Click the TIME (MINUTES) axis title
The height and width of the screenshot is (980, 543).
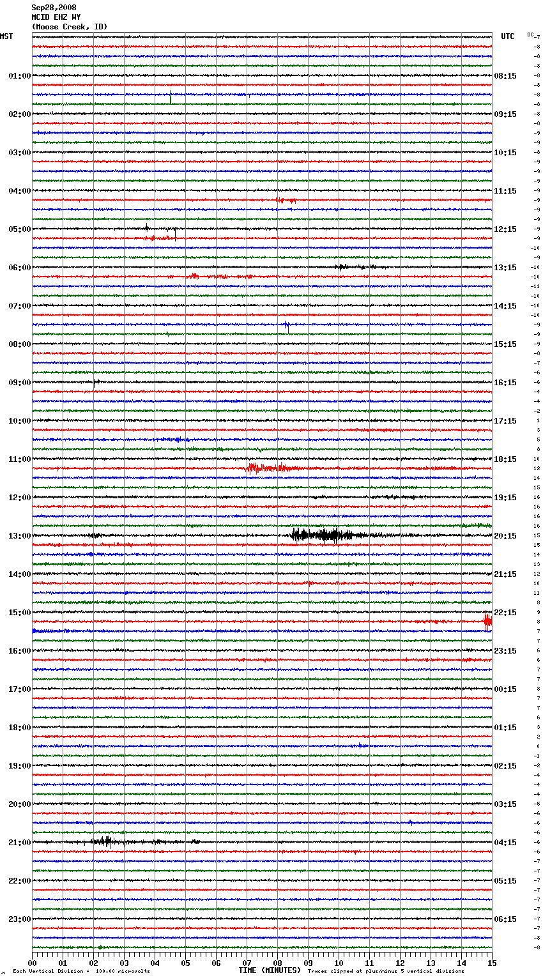pyautogui.click(x=270, y=970)
